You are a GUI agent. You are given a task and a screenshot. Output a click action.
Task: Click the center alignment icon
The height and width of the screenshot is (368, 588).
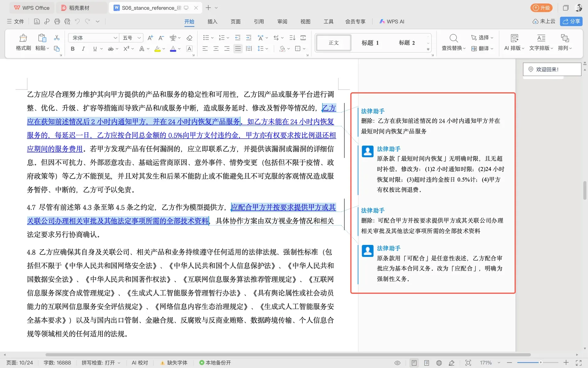(x=216, y=48)
